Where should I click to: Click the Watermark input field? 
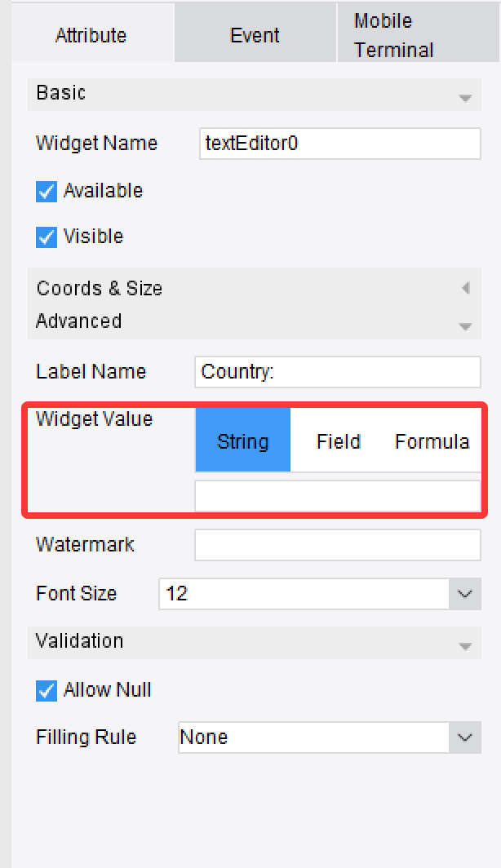pyautogui.click(x=337, y=544)
